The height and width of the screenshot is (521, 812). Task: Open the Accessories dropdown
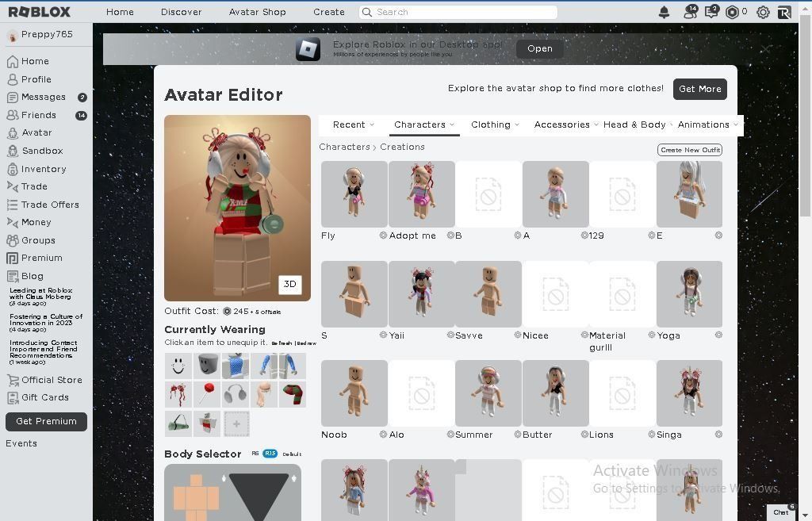564,125
